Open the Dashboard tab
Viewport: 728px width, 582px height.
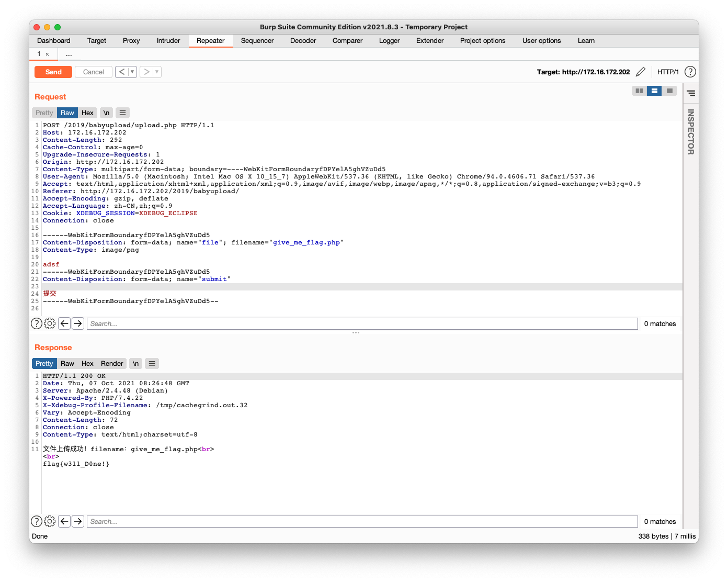pos(54,41)
